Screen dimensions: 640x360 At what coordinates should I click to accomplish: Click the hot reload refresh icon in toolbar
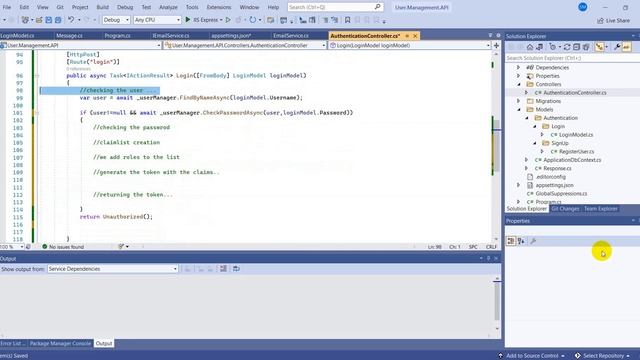pyautogui.click(x=253, y=20)
